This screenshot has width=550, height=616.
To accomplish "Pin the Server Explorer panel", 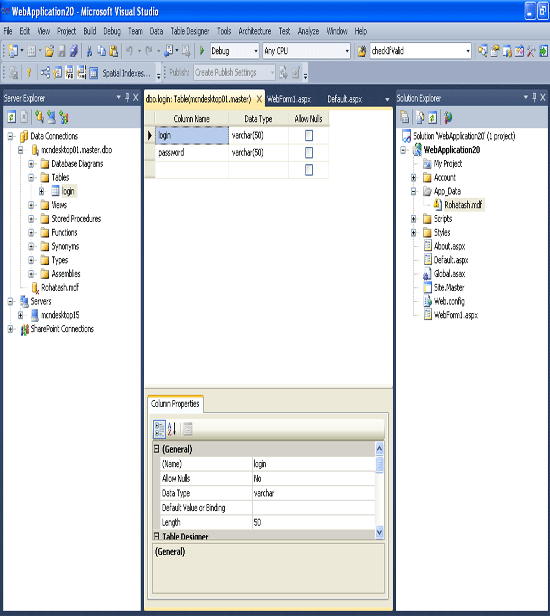I will pyautogui.click(x=127, y=97).
